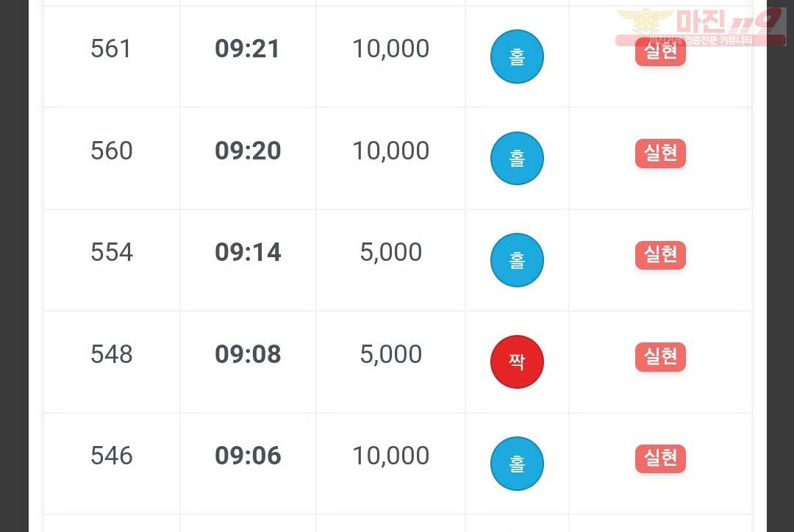Select round number 560

tap(112, 151)
